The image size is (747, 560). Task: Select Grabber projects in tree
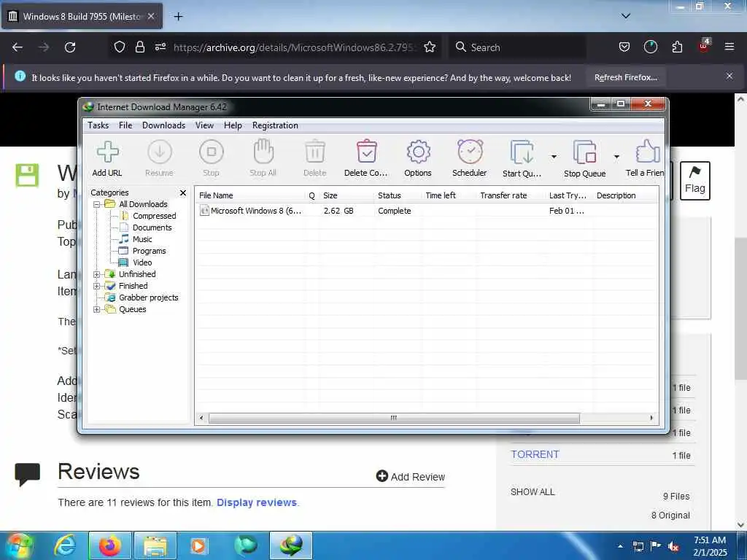[149, 297]
